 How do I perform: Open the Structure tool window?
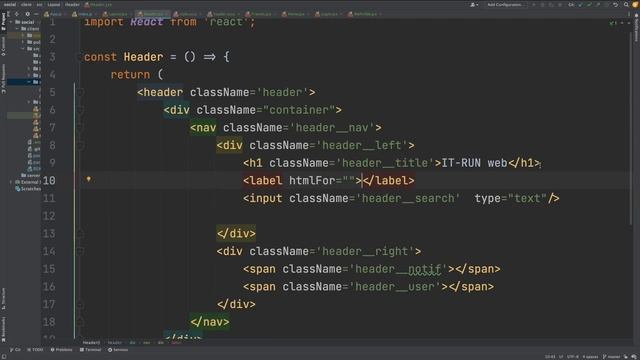[x=3, y=299]
